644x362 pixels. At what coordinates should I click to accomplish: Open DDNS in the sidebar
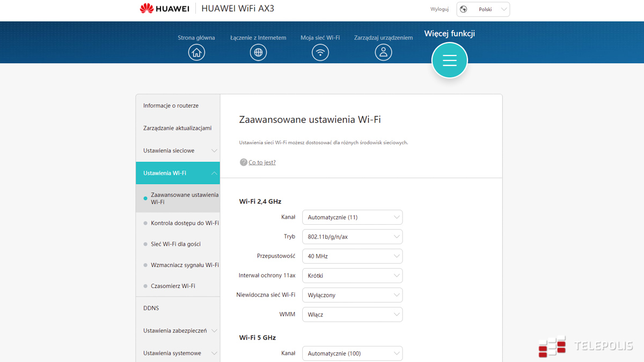pos(151,308)
